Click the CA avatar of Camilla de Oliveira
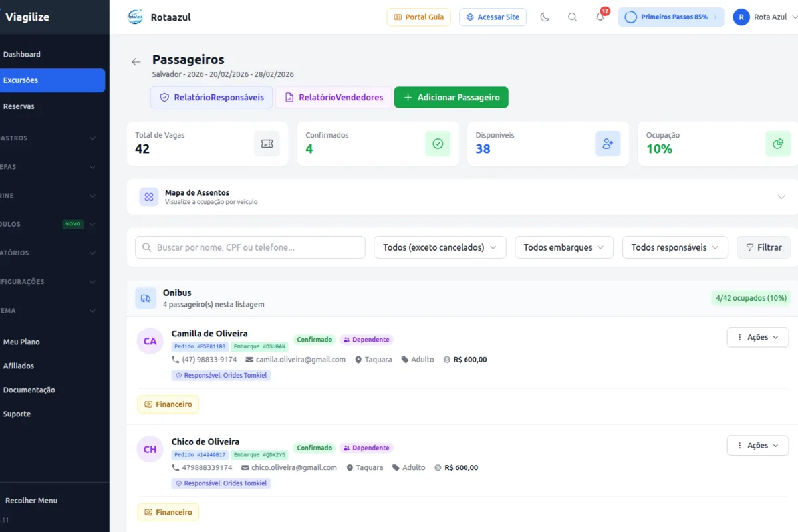798x532 pixels. coord(150,341)
